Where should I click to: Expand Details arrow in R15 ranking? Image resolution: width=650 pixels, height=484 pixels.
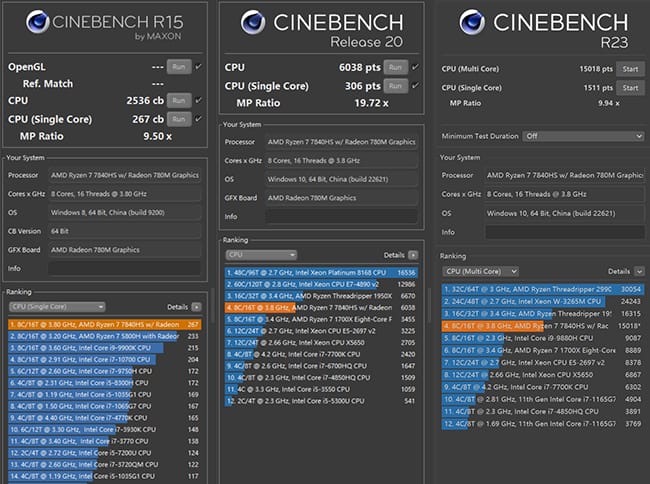[x=196, y=307]
